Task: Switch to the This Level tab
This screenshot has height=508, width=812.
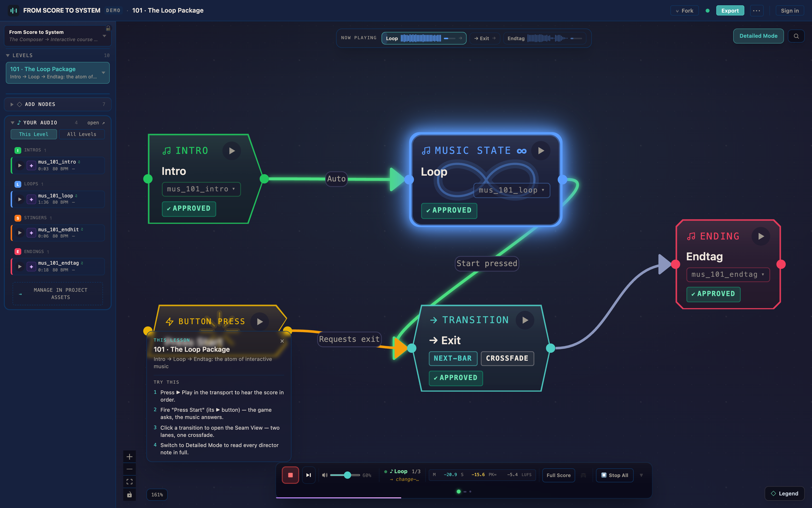Action: (x=34, y=134)
